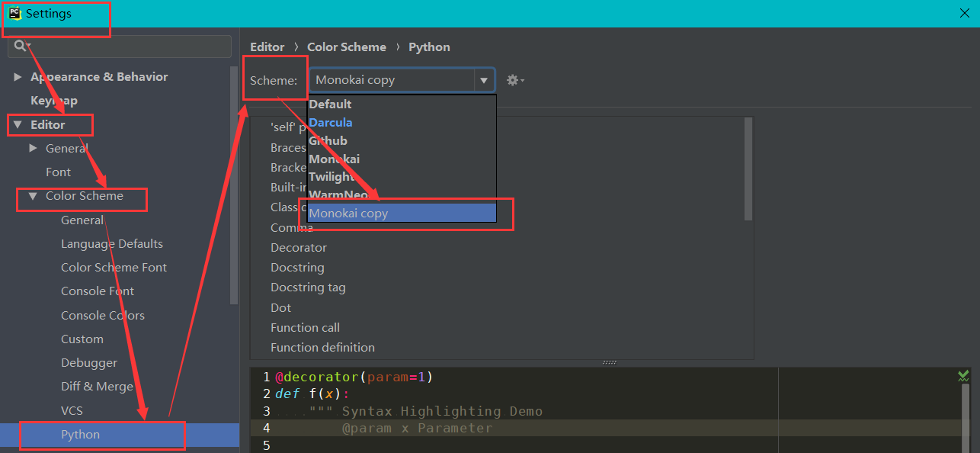Click the PyCharm logo in title bar

(x=14, y=13)
